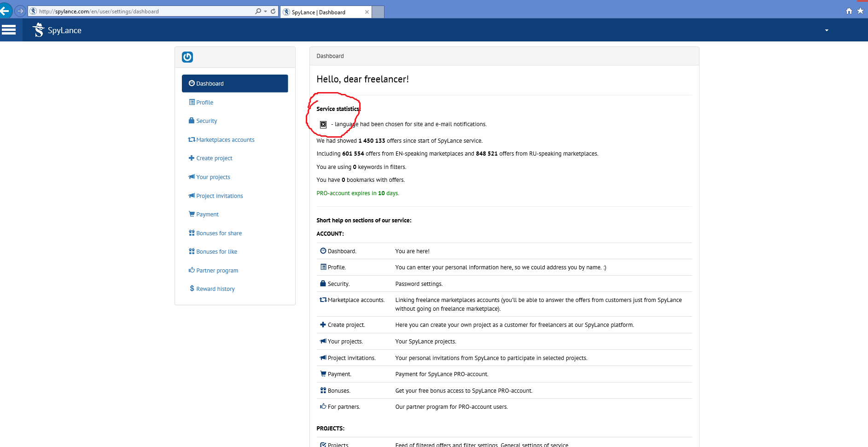Open the address bar search dropdown arrow
This screenshot has height=447, width=868.
click(x=266, y=11)
